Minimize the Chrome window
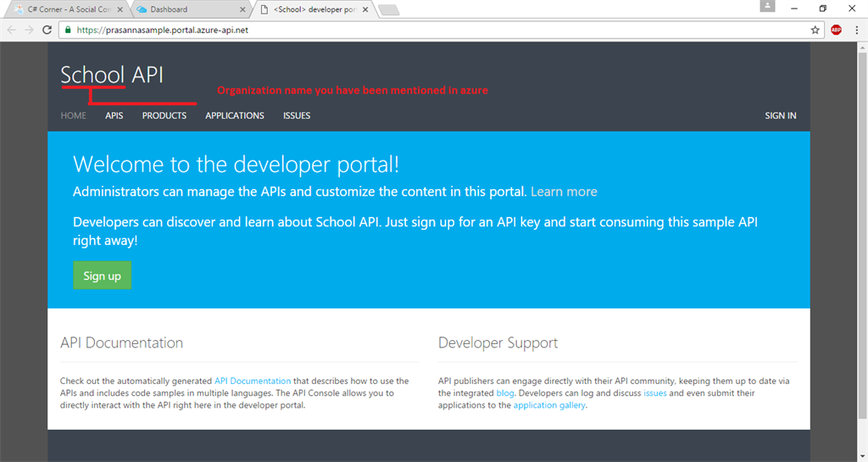The height and width of the screenshot is (462, 868). click(793, 8)
